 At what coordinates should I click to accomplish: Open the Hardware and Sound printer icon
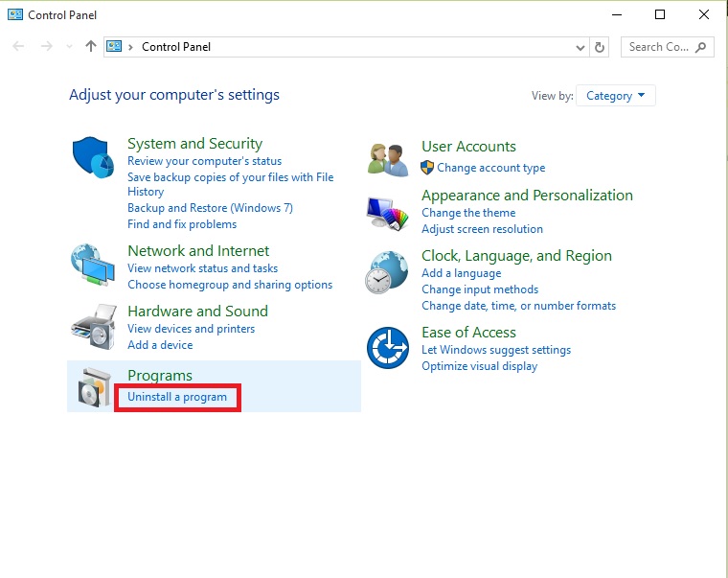(x=93, y=327)
